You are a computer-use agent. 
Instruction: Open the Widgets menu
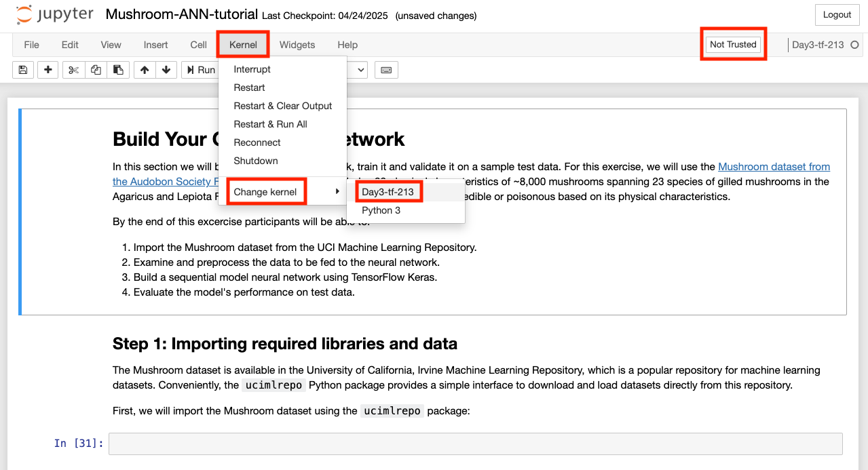(x=297, y=45)
